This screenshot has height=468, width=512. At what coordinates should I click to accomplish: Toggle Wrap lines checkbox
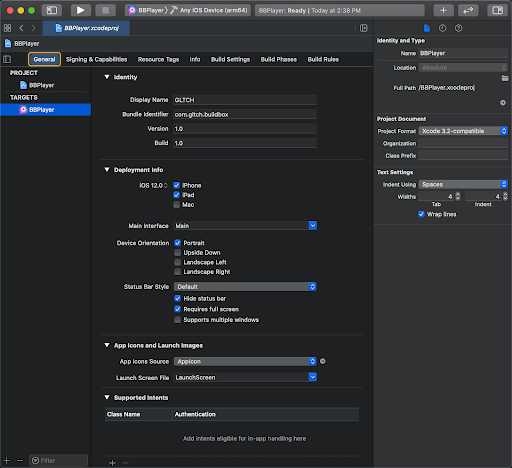point(421,214)
